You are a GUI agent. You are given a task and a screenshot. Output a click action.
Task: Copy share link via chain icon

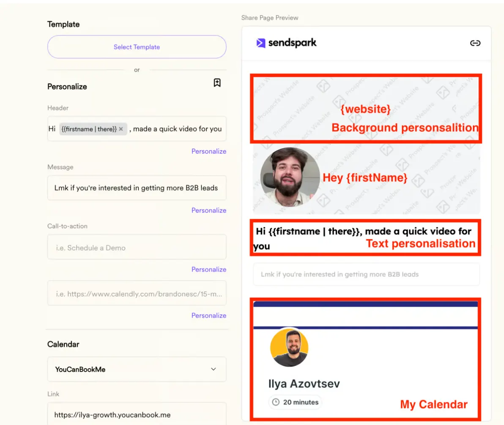pyautogui.click(x=475, y=43)
